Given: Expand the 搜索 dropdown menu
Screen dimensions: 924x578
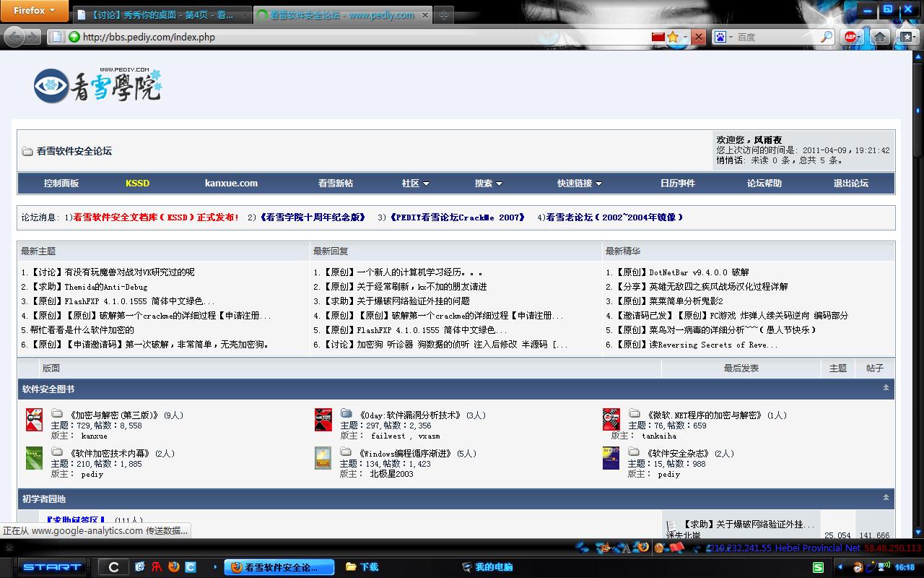Looking at the screenshot, I should pos(489,184).
